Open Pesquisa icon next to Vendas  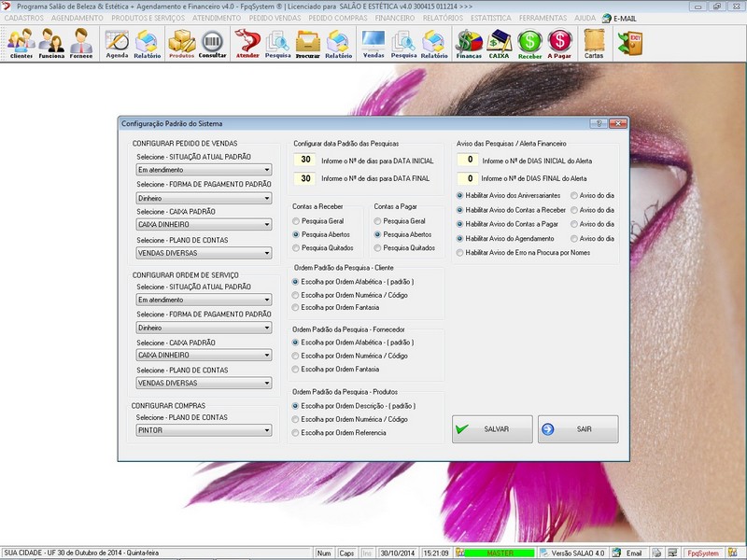coord(403,43)
